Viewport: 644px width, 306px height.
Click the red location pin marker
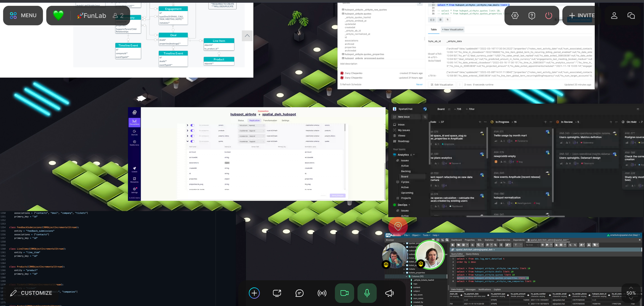(x=398, y=226)
